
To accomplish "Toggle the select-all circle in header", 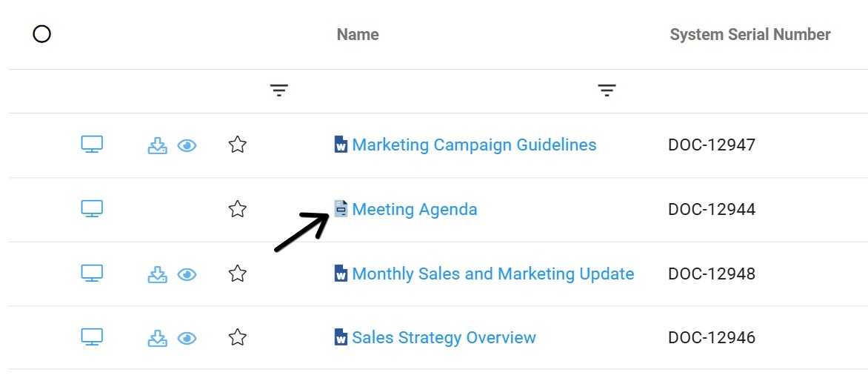I will [x=42, y=34].
